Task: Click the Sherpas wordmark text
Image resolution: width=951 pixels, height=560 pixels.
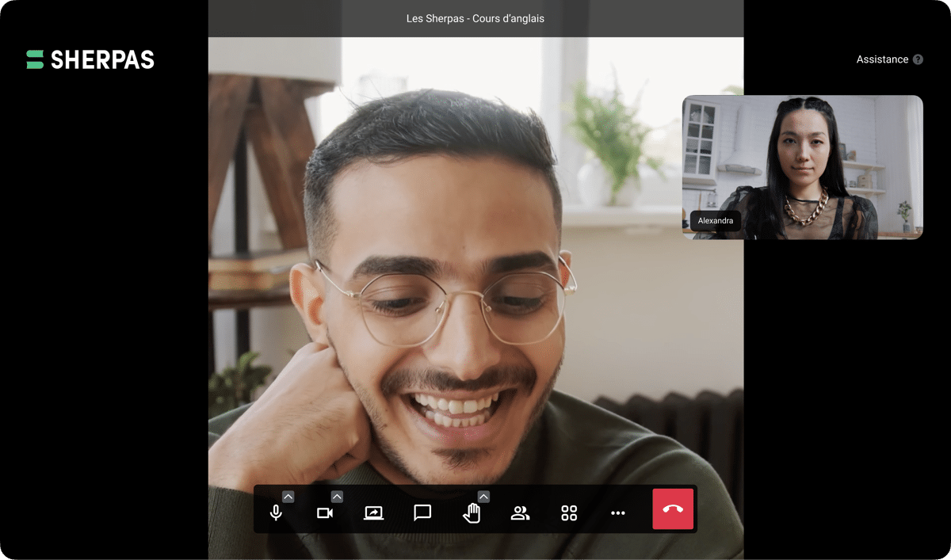Action: 102,59
